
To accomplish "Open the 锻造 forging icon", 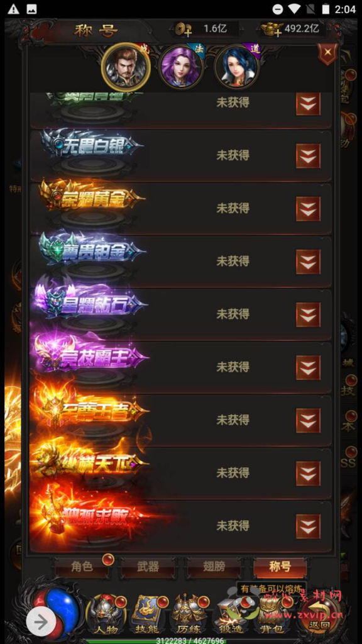I will [x=230, y=614].
